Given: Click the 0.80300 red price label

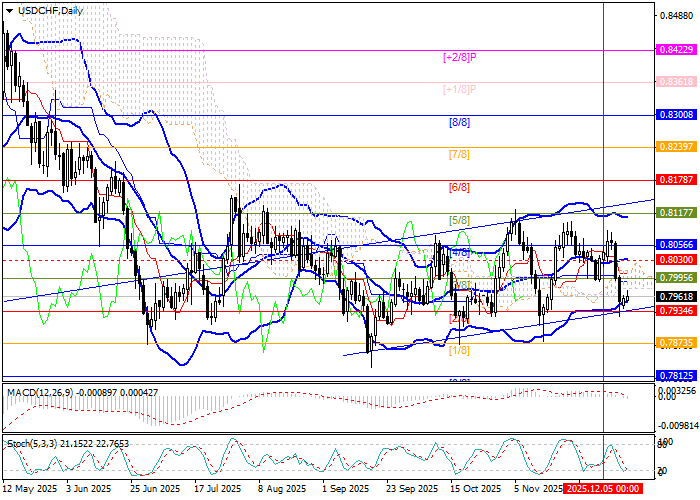Looking at the screenshot, I should point(676,260).
